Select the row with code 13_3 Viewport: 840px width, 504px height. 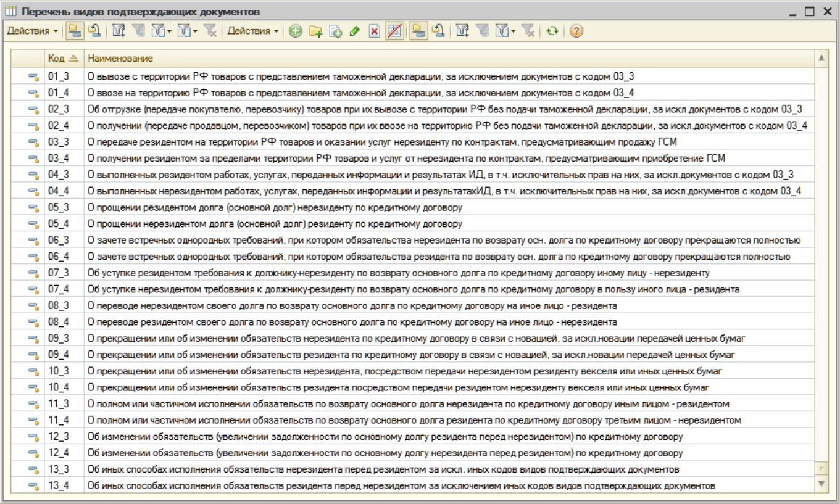point(412,469)
